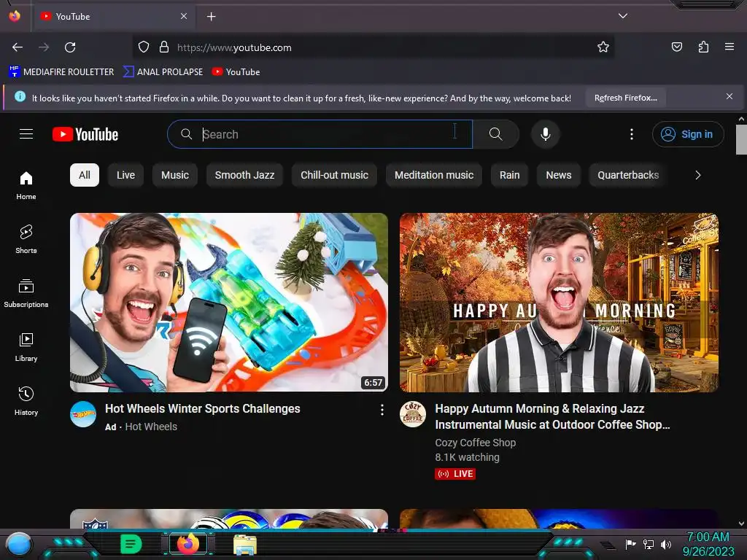Open a new browser tab
The image size is (747, 560).
211,17
